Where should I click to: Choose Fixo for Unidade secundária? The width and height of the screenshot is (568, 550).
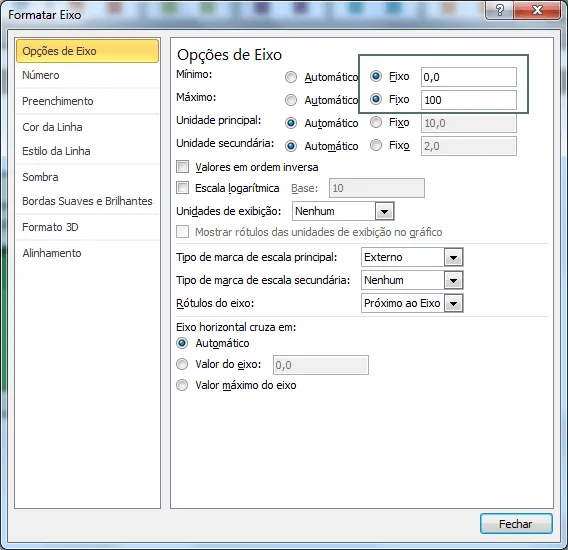click(x=376, y=145)
